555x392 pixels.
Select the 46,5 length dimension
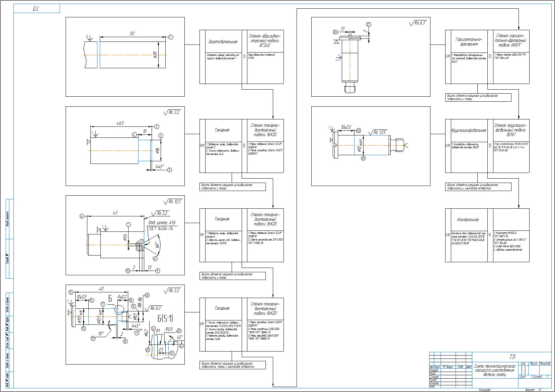click(x=120, y=123)
